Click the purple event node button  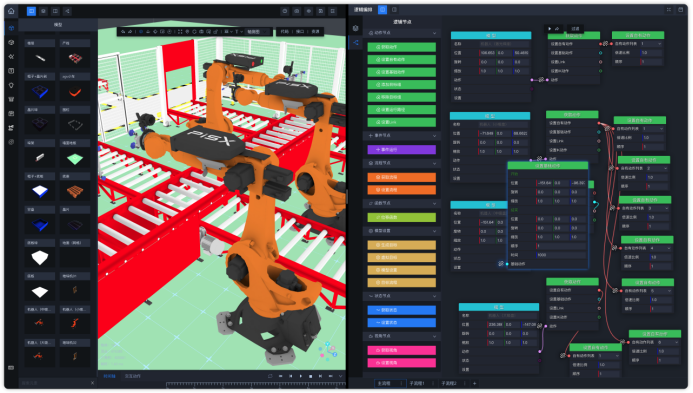coord(402,150)
